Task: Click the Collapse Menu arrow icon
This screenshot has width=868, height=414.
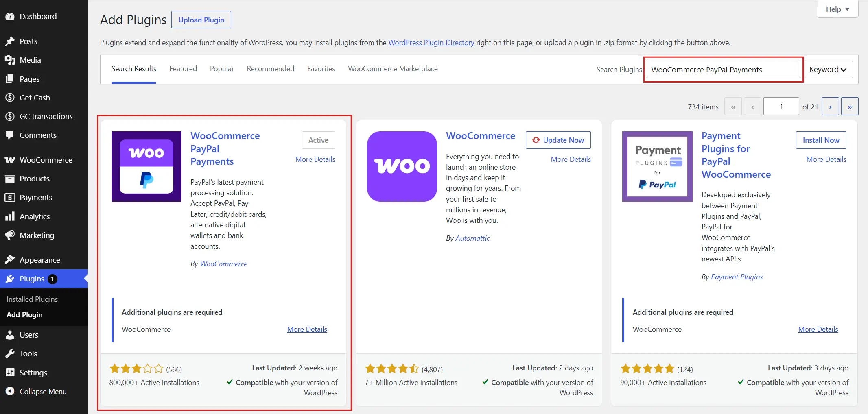Action: [10, 391]
